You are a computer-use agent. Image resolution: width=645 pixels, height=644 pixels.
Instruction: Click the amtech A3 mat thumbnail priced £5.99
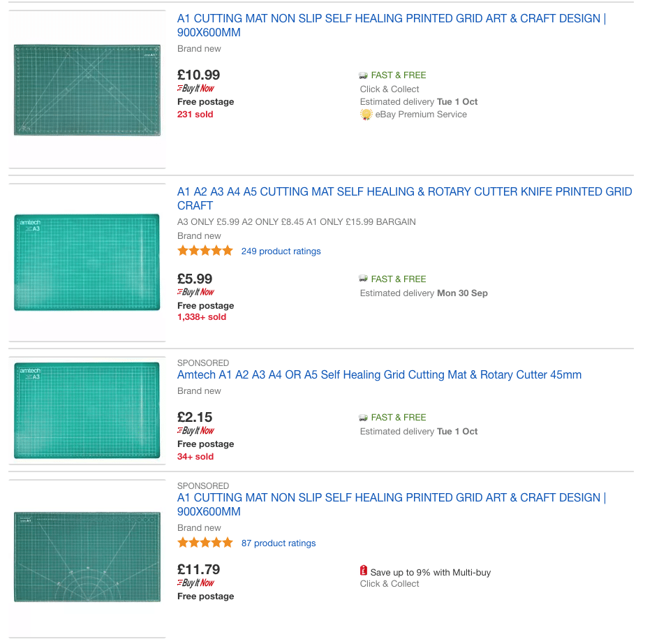tap(87, 262)
